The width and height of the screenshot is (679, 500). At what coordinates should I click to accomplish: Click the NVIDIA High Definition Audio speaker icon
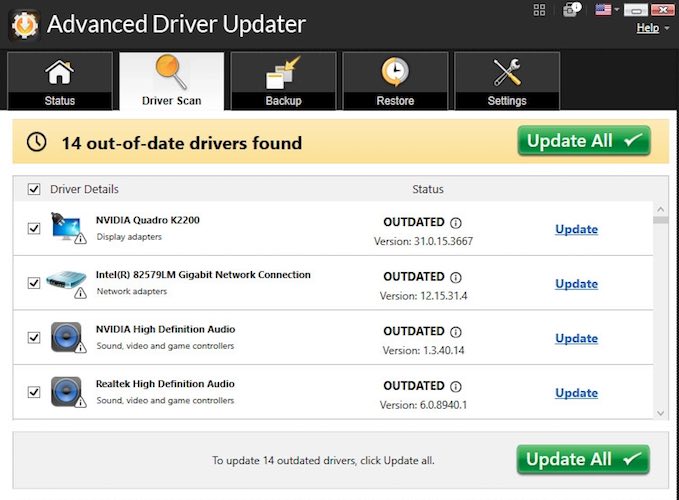67,337
